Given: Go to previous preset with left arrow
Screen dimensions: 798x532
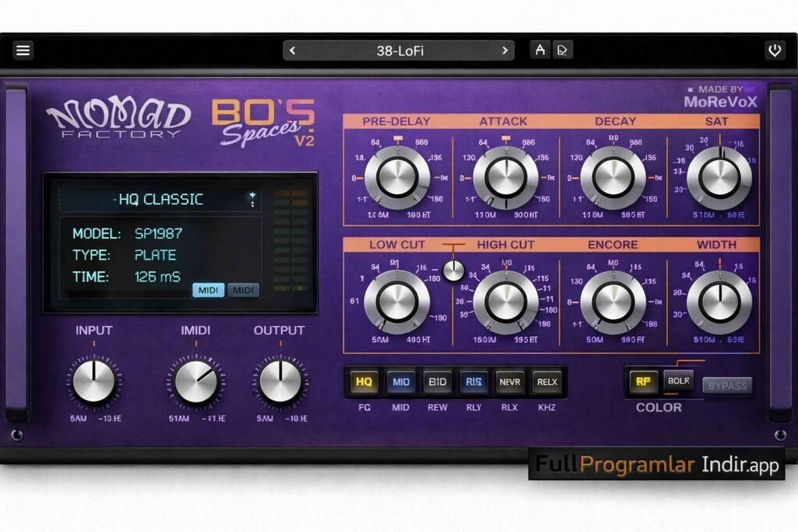Looking at the screenshot, I should pyautogui.click(x=292, y=51).
